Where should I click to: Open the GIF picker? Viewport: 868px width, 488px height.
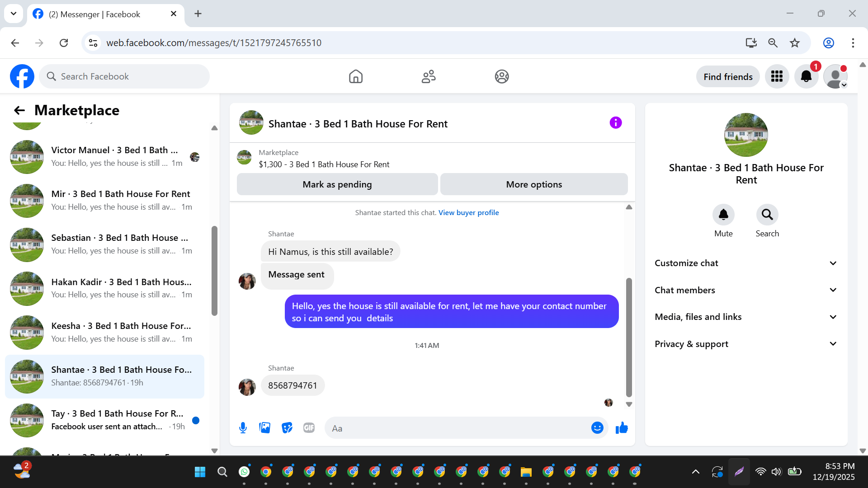[309, 427]
